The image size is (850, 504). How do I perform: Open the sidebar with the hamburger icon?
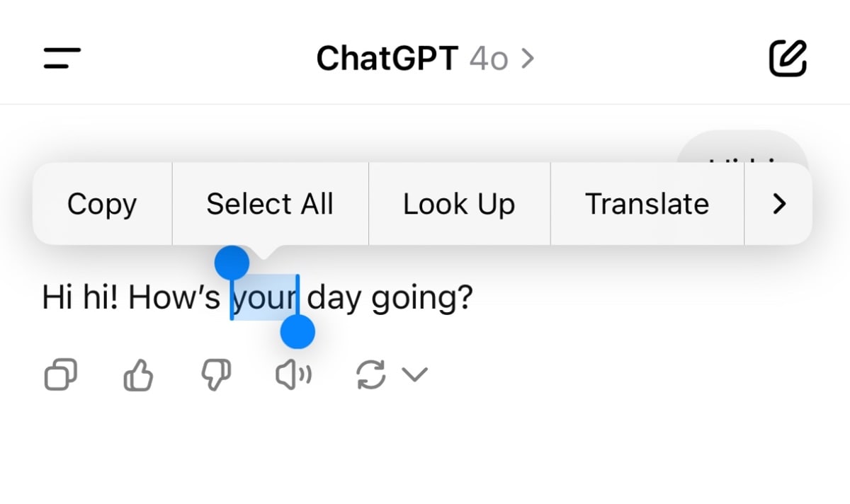point(62,58)
